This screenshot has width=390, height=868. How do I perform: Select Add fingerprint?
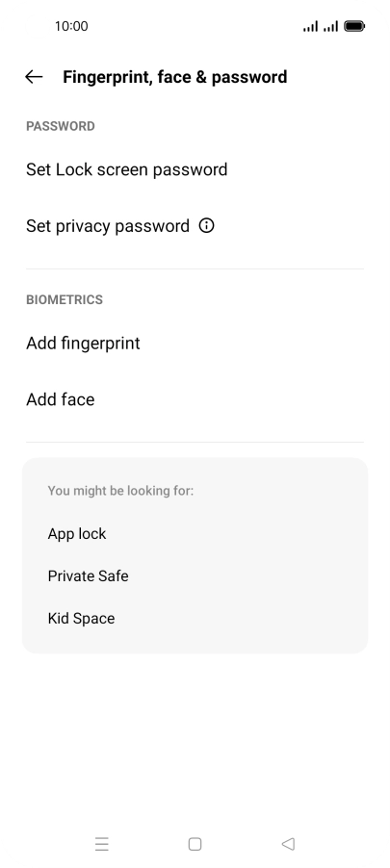(195, 344)
